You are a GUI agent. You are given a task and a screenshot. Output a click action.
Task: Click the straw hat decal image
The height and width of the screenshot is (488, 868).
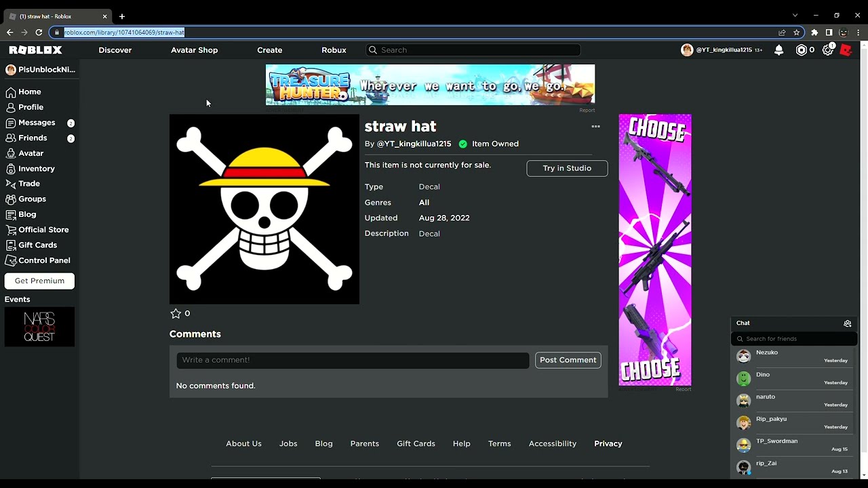pos(264,209)
